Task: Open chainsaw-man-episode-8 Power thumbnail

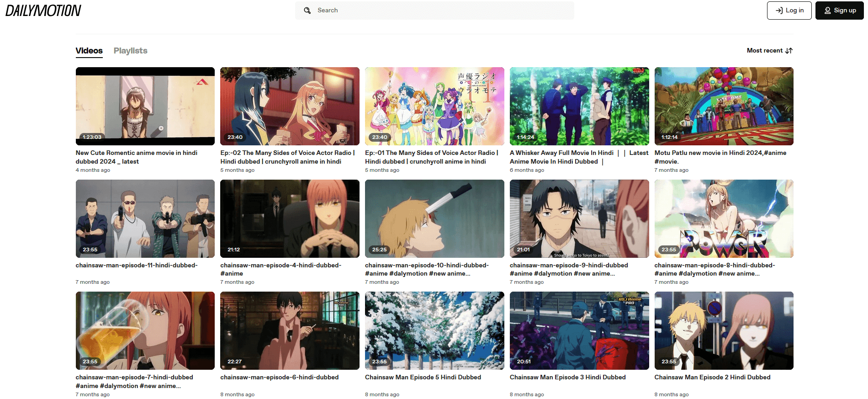Action: point(724,218)
